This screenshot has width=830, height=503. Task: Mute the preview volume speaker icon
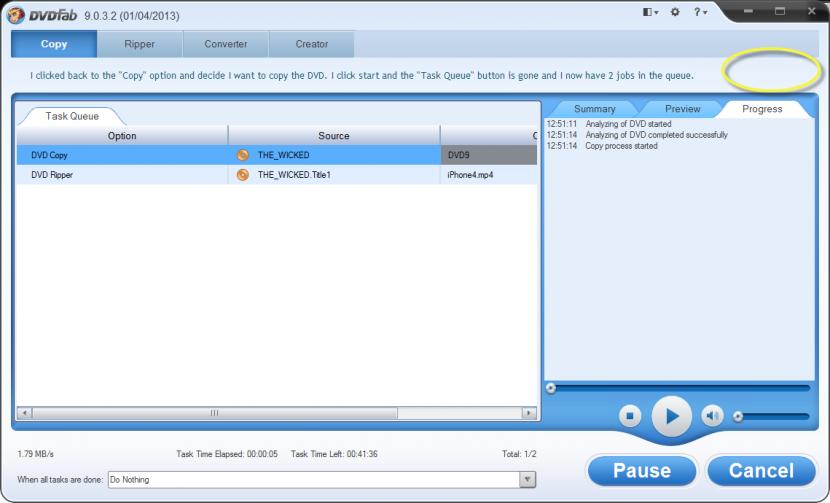point(712,416)
